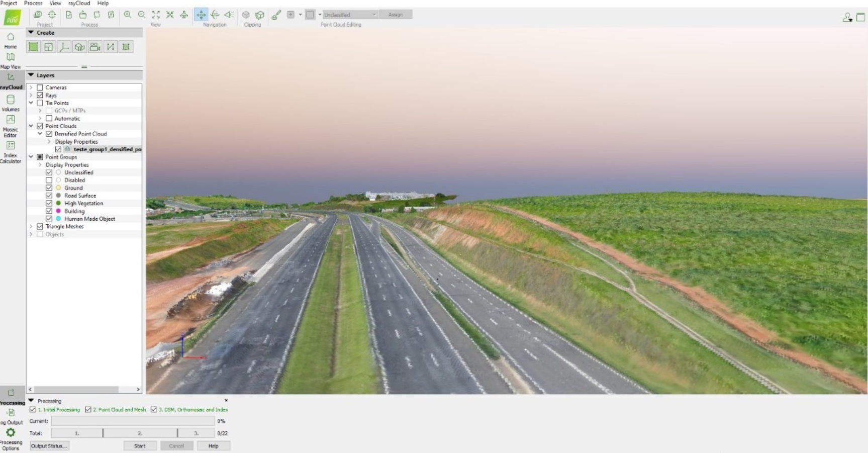Toggle the Triangle Meshes checkbox
The image size is (868, 453).
(x=40, y=227)
